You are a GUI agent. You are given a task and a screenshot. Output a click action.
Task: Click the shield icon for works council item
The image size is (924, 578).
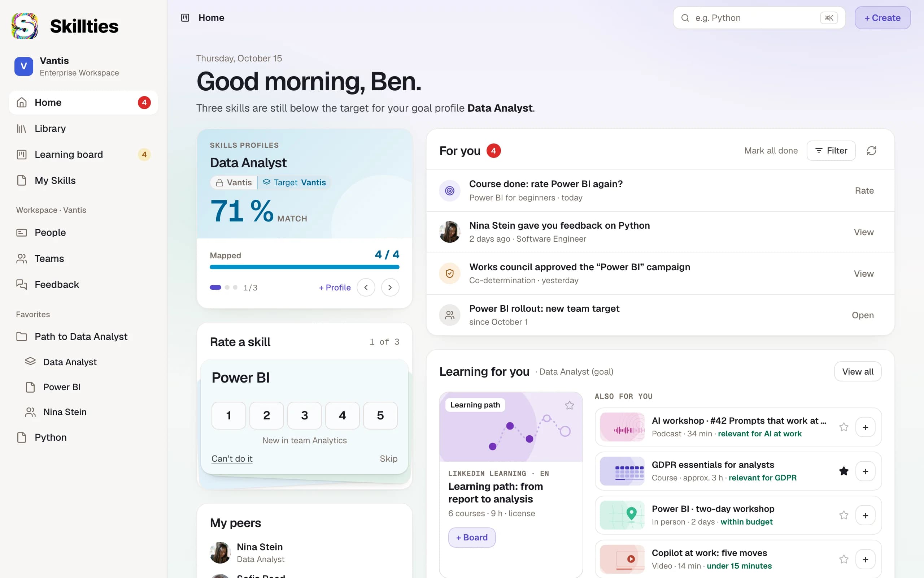pyautogui.click(x=450, y=274)
